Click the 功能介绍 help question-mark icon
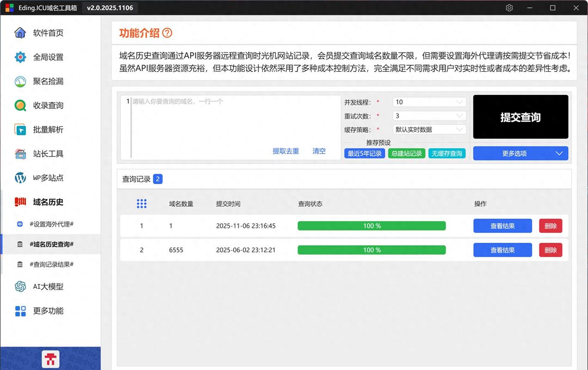 coord(167,33)
